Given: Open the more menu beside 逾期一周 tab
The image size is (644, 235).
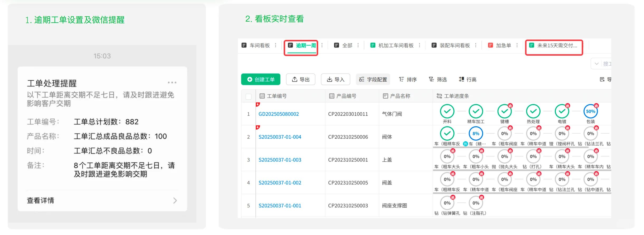Looking at the screenshot, I should 322,45.
